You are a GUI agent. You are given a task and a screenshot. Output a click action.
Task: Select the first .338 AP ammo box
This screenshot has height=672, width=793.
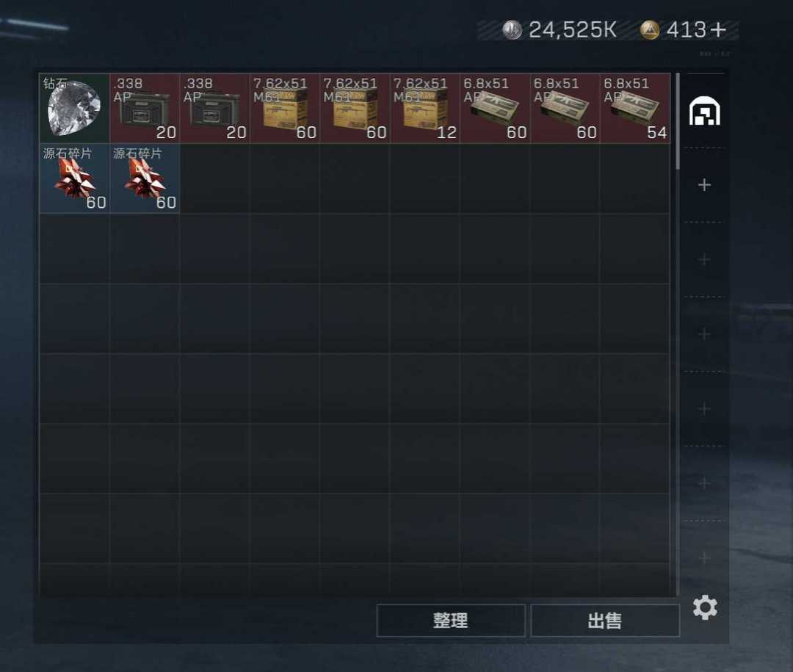[x=145, y=108]
